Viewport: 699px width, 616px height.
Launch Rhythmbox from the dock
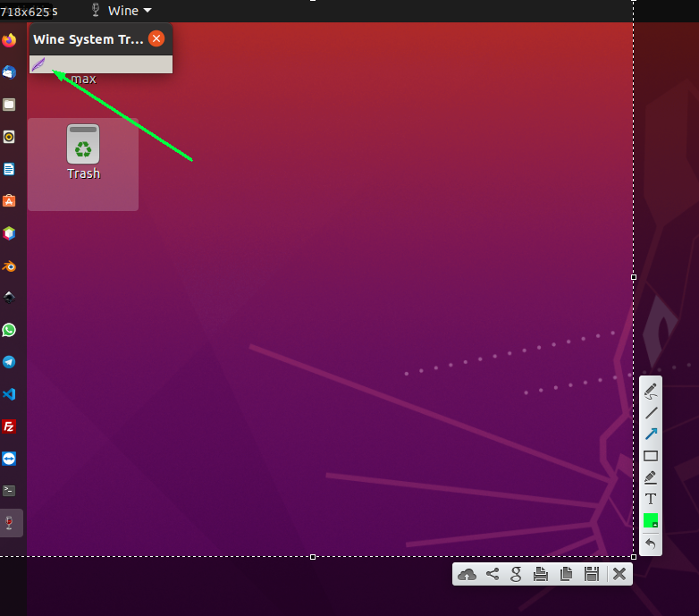9,137
